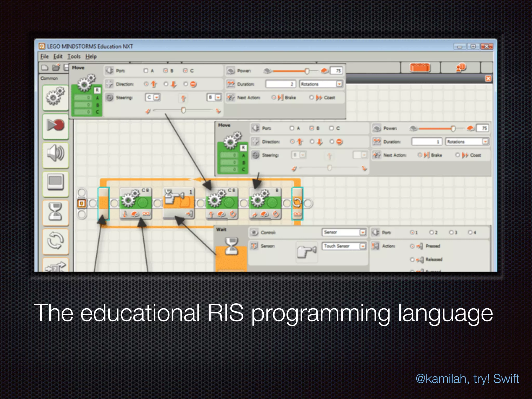
Task: Choose backward direction in the duration 1 Move panel
Action: point(312,142)
